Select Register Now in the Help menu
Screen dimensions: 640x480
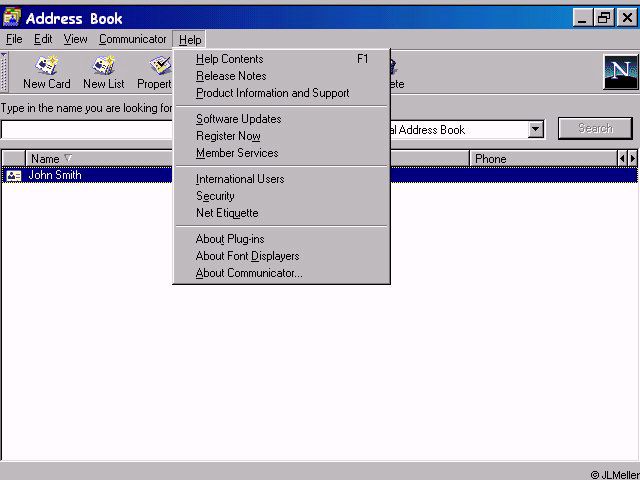(282, 136)
